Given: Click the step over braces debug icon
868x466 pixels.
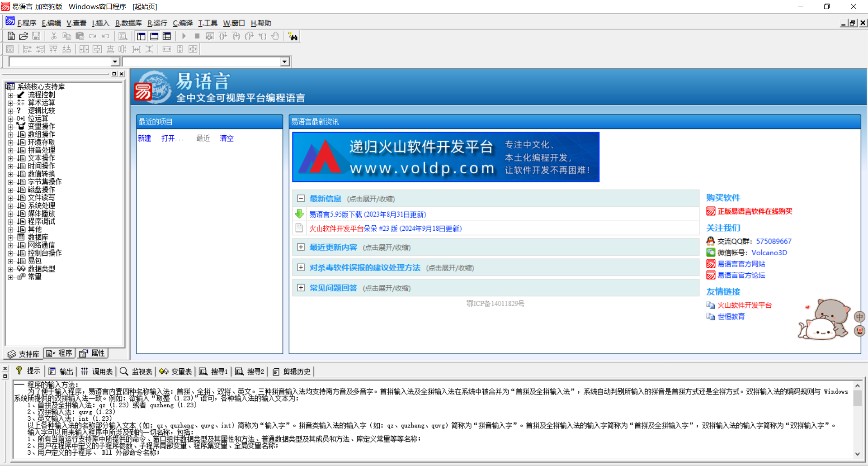Looking at the screenshot, I should (x=223, y=36).
